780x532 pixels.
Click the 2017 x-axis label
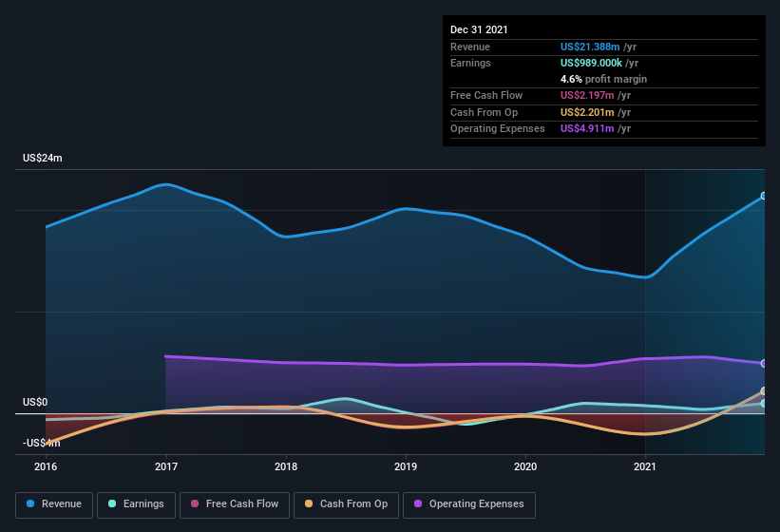[166, 466]
